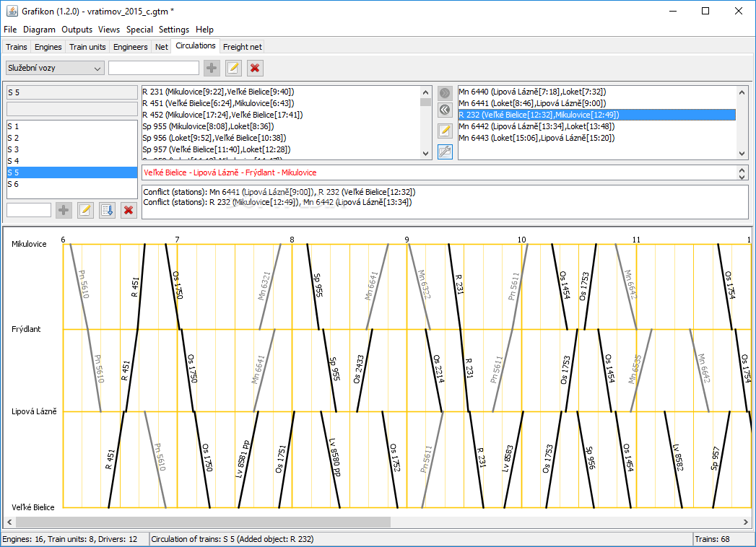Switch to the Net tab
This screenshot has width=756, height=547.
pos(162,47)
